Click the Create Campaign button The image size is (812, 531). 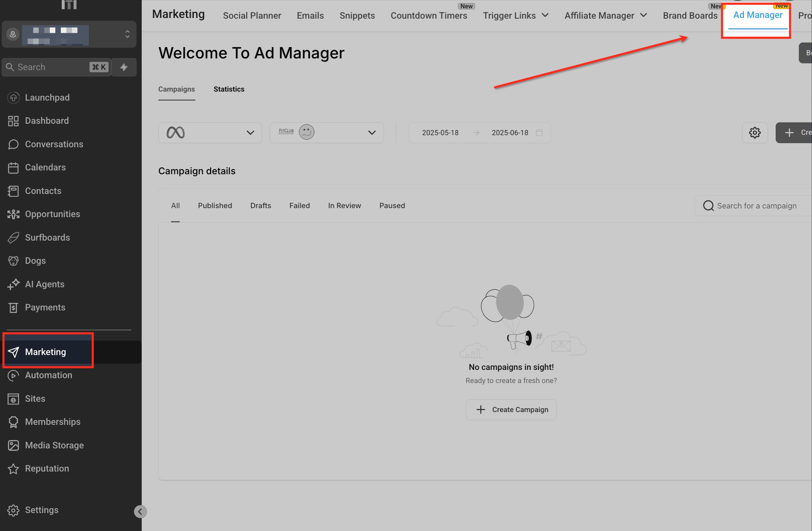pos(511,410)
